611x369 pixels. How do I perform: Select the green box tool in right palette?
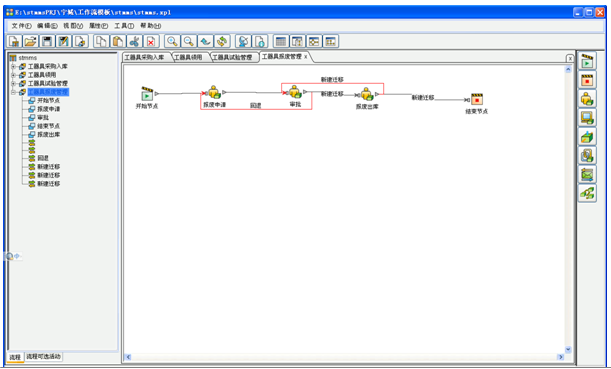(x=587, y=136)
